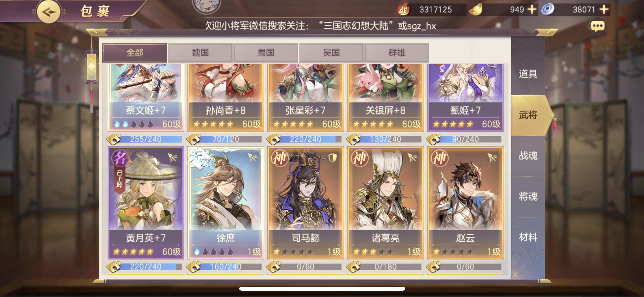Switch to the 蜀国 faction tab

(x=266, y=53)
